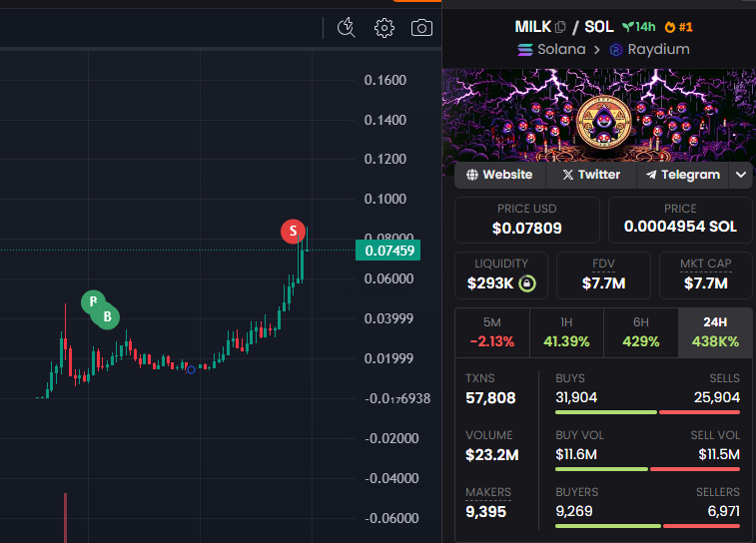756x543 pixels.
Task: Open the token Telegram link
Action: point(683,175)
